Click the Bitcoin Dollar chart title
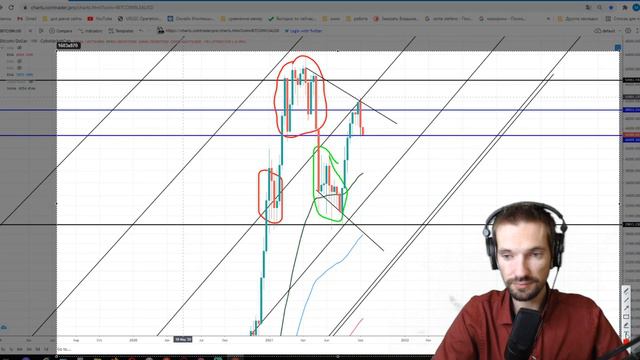The height and width of the screenshot is (360, 640). (x=13, y=41)
